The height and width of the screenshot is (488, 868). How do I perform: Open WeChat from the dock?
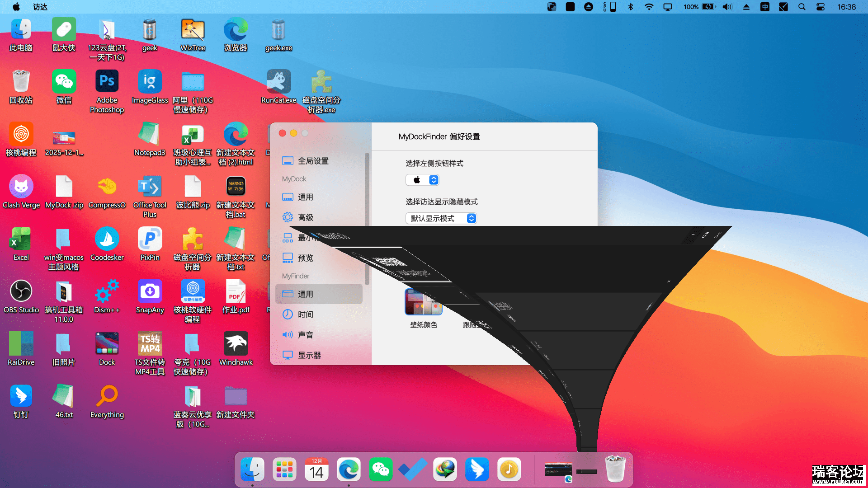click(381, 469)
